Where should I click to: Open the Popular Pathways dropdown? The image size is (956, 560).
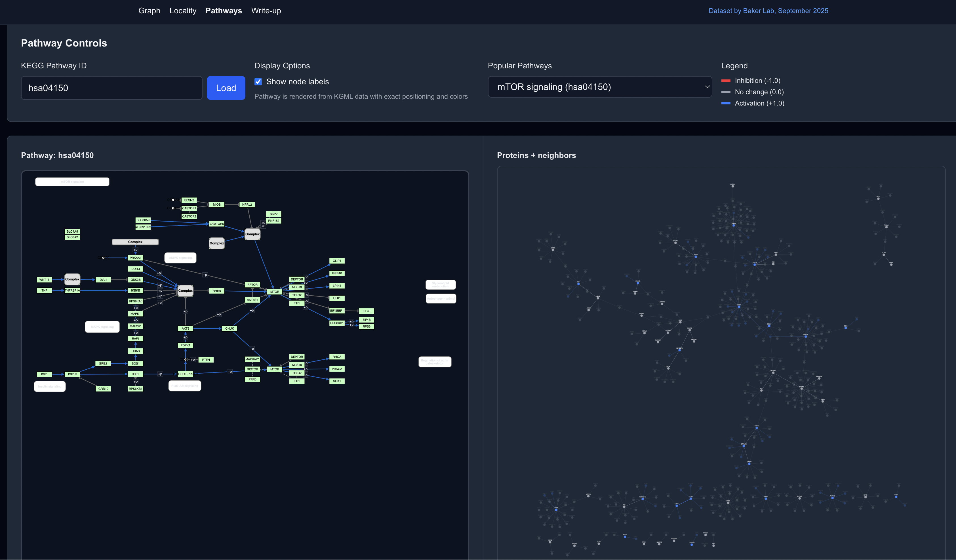pos(600,87)
